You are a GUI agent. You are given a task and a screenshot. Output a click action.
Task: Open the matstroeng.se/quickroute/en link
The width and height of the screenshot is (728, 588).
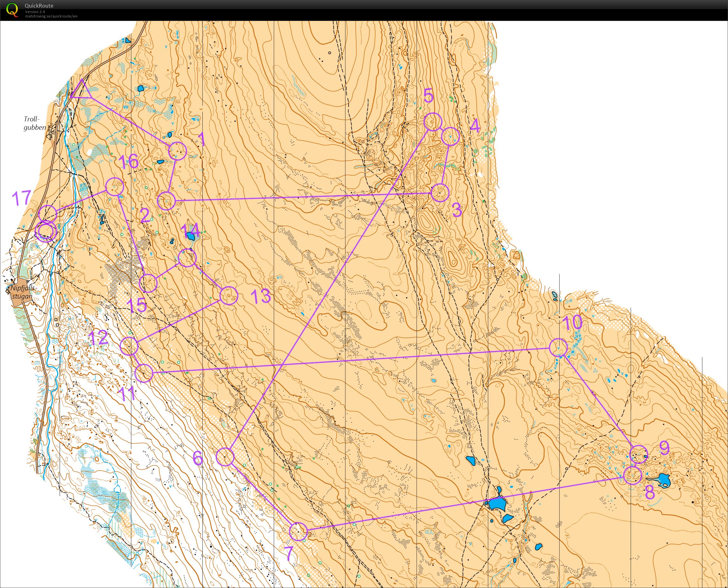click(x=51, y=16)
